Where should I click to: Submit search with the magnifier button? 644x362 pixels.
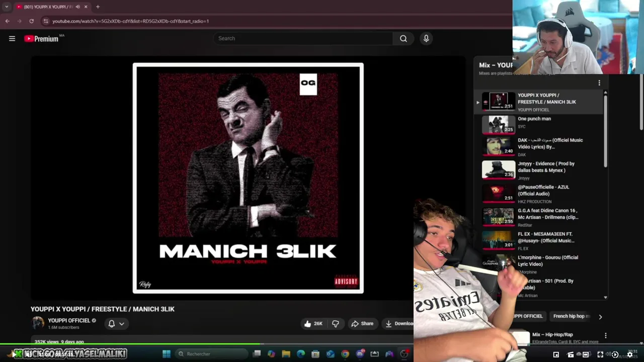pos(404,38)
